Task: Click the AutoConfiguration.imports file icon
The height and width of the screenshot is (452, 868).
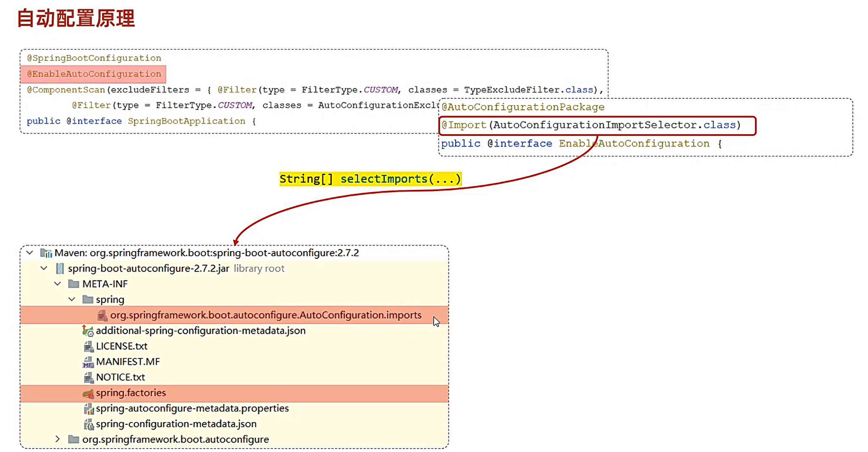Action: pyautogui.click(x=102, y=315)
